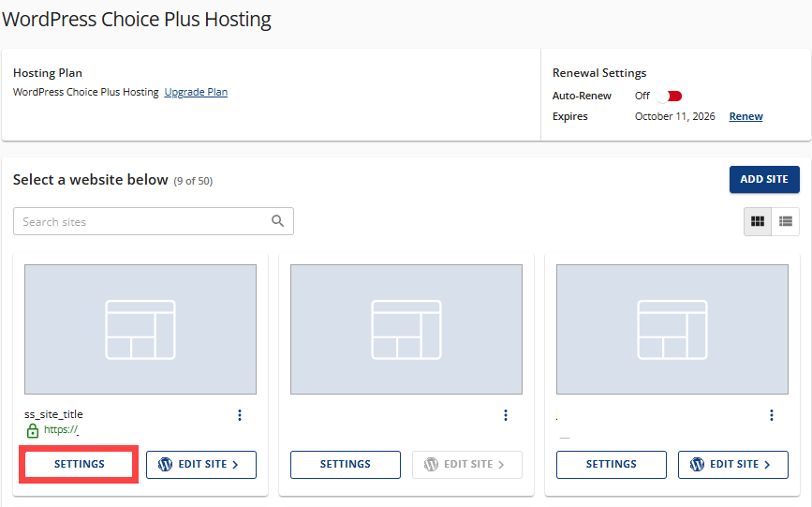Click the (9 of 50) site count
Image resolution: width=812 pixels, height=507 pixels.
point(193,181)
